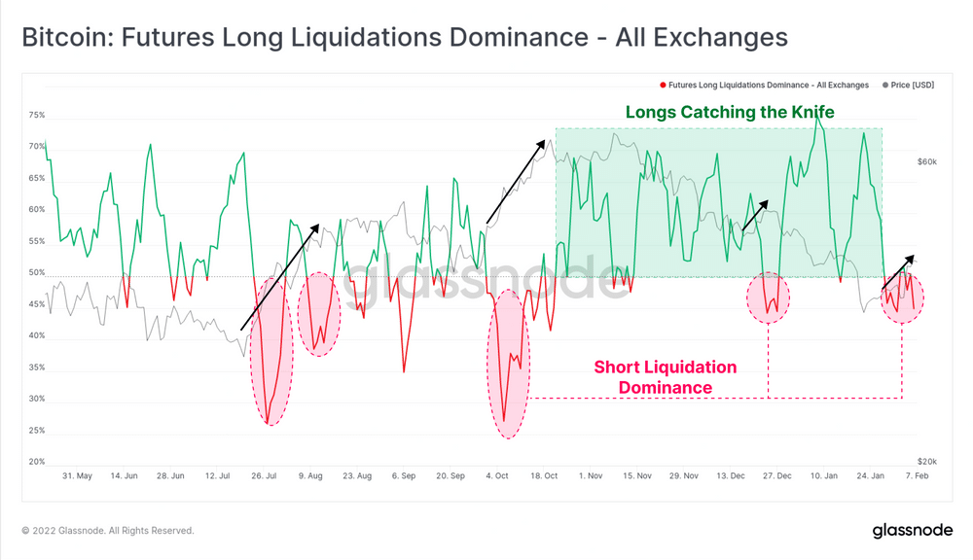
Task: Click the 50% label on the left axis
Action: click(x=37, y=273)
